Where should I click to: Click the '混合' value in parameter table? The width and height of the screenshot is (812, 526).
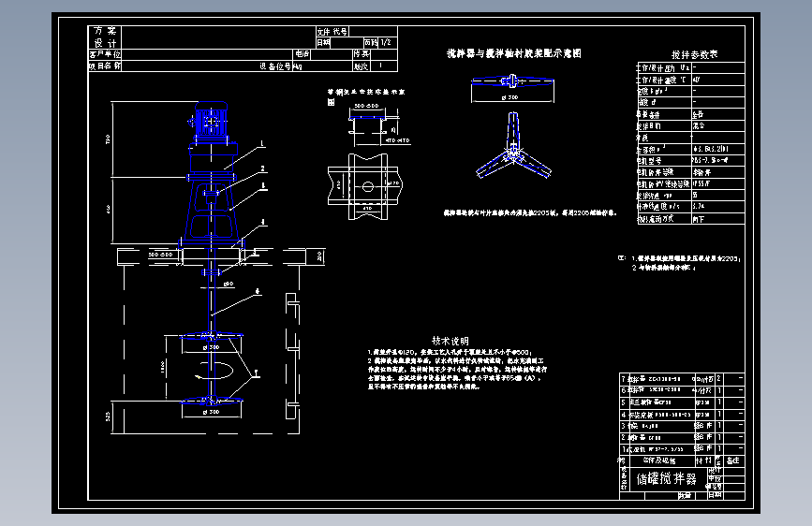coord(699,125)
